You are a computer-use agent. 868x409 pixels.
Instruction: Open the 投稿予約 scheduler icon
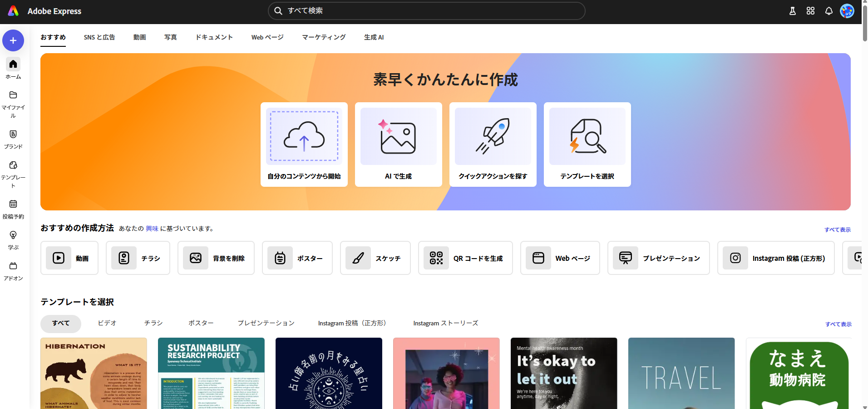click(x=13, y=208)
